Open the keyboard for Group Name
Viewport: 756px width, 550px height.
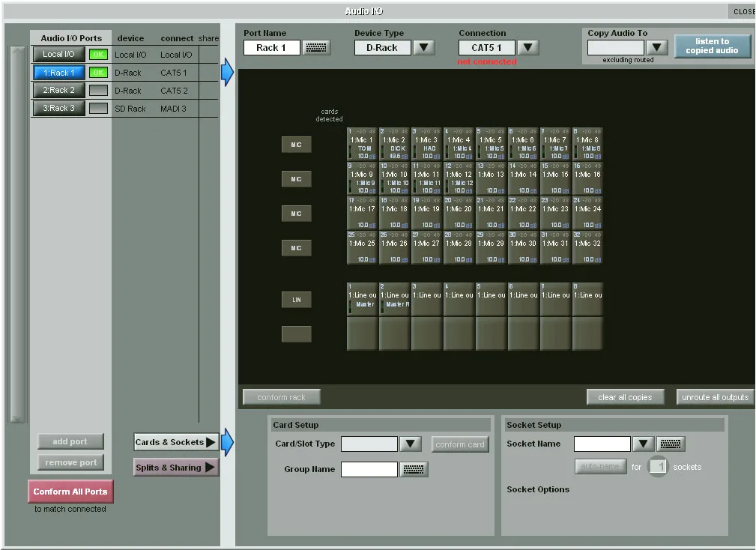click(413, 470)
